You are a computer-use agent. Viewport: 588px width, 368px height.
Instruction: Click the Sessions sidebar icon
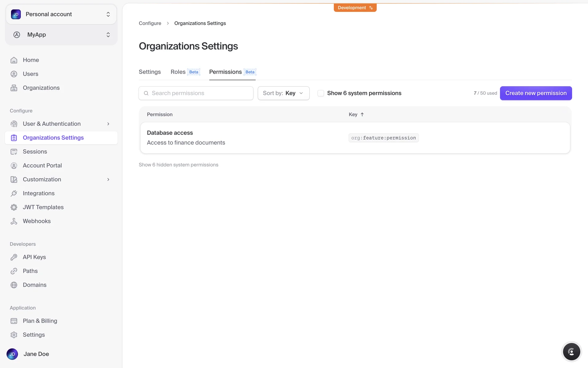pyautogui.click(x=14, y=151)
